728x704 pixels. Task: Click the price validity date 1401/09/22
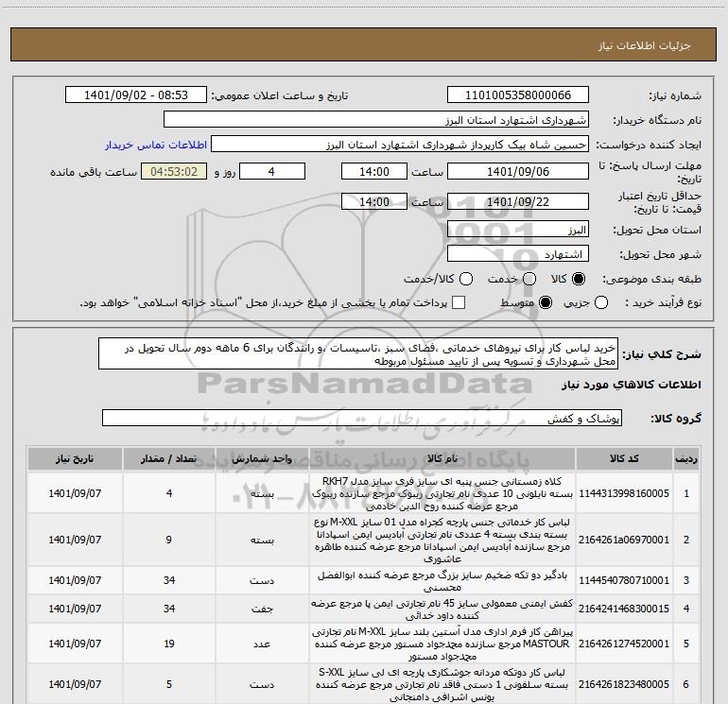[518, 202]
